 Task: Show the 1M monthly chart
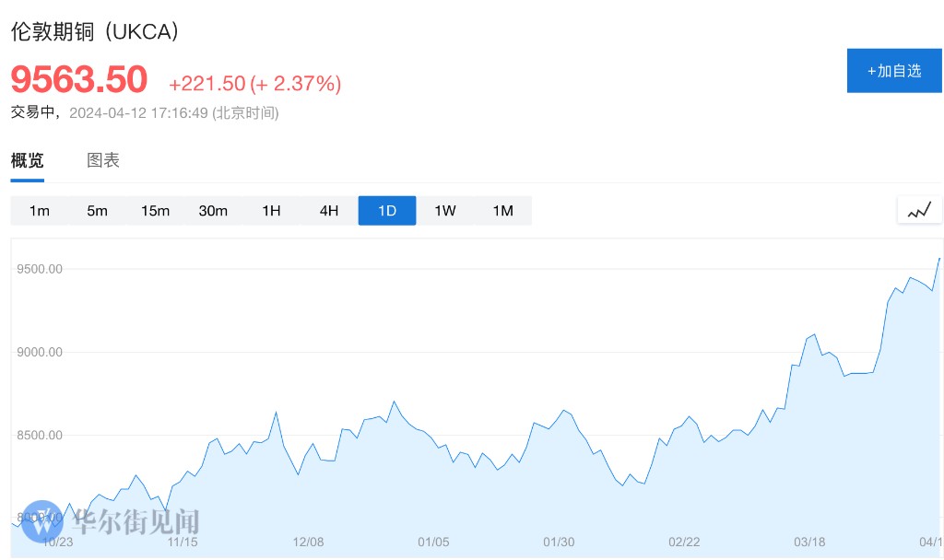[502, 211]
